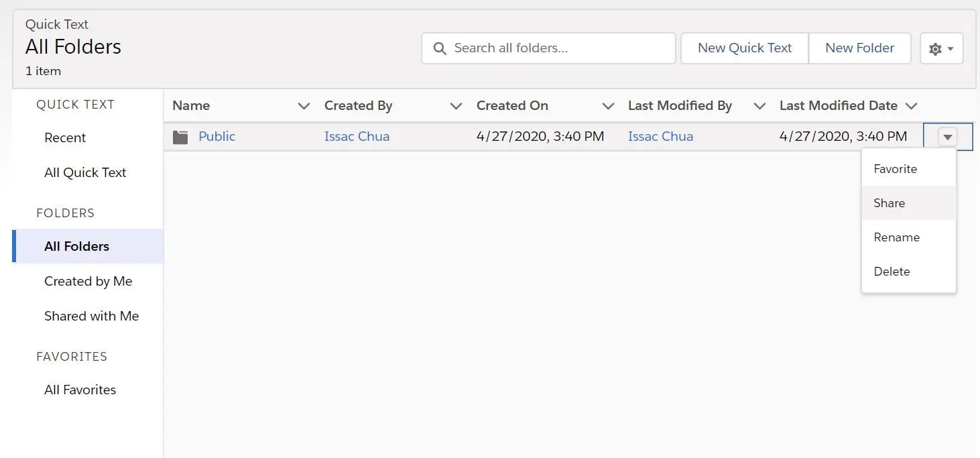Click the All Folders page title
980x458 pixels.
[x=73, y=47]
